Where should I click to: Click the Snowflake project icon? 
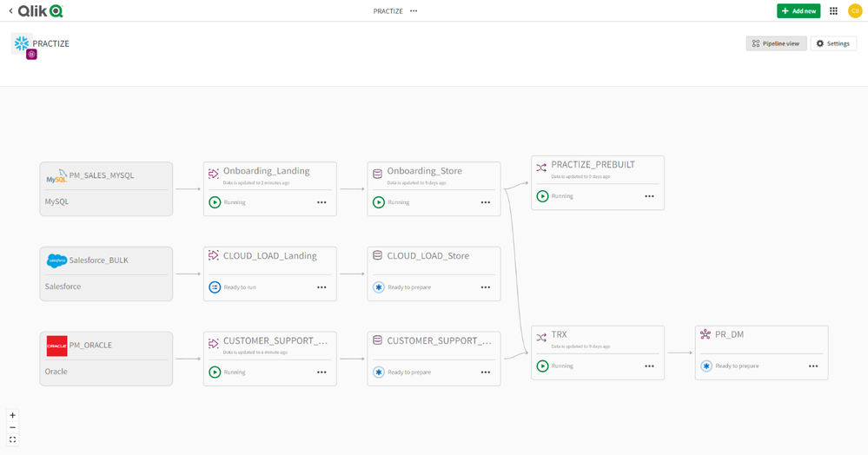pos(22,43)
